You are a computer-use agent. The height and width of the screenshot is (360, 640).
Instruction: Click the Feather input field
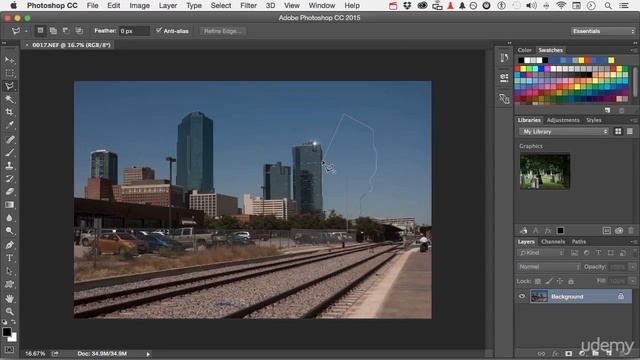click(x=134, y=31)
